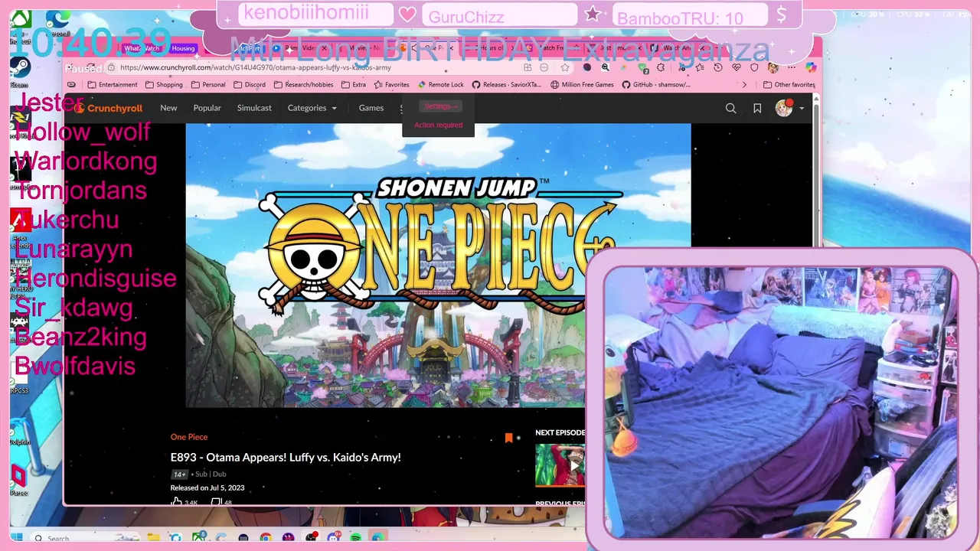The height and width of the screenshot is (551, 980).
Task: Open the Shopping bookmarks folder
Action: (164, 85)
